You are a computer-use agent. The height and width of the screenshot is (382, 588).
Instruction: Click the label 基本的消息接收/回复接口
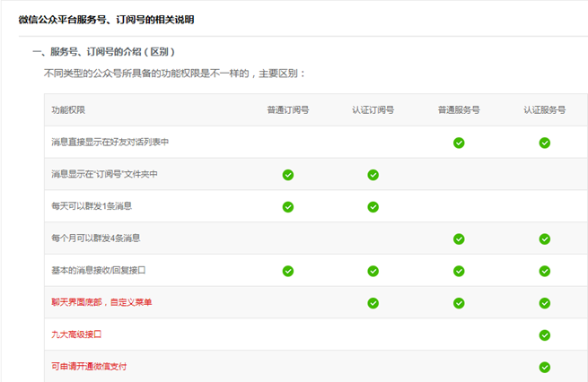(98, 271)
